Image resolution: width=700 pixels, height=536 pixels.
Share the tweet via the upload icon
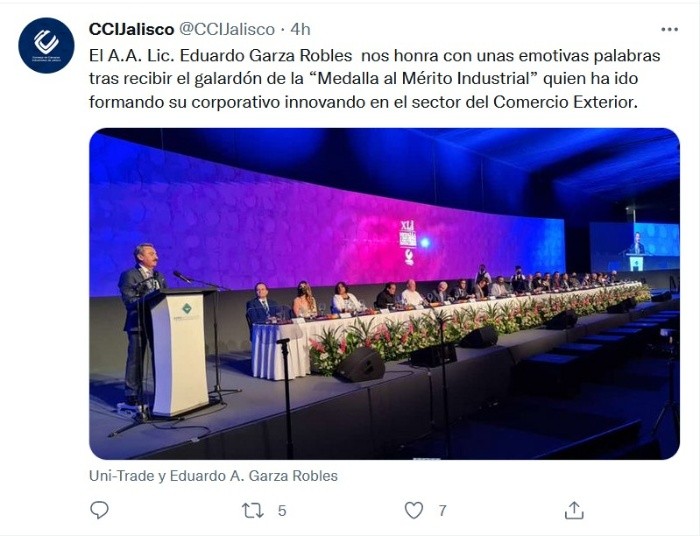coord(574,510)
